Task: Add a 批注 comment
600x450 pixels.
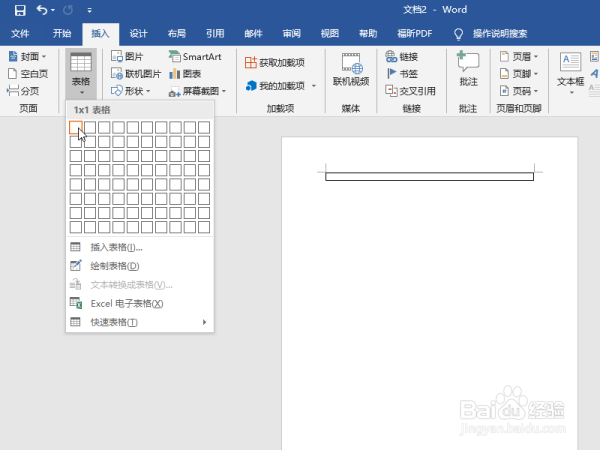Action: coord(468,69)
